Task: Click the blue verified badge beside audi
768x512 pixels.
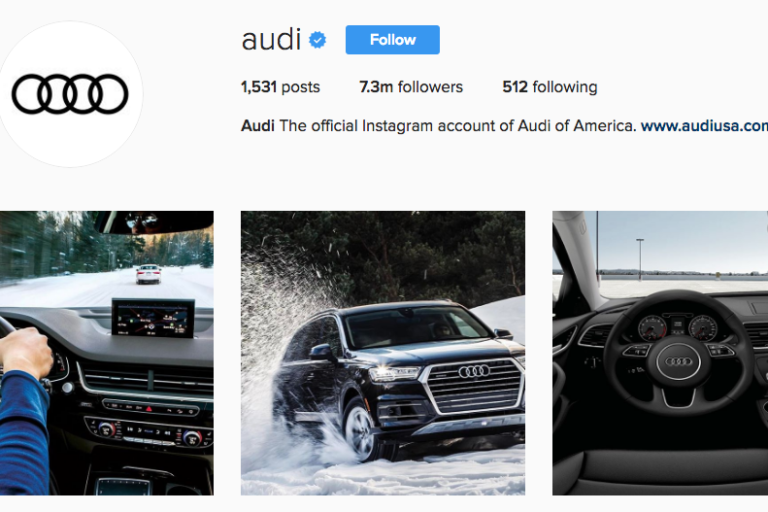Action: pyautogui.click(x=317, y=40)
